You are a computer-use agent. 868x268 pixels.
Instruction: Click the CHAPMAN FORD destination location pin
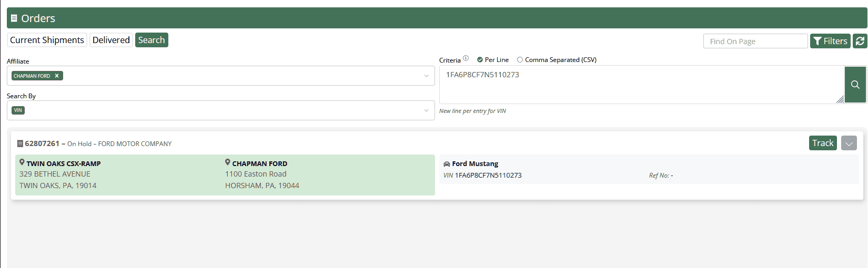point(228,162)
